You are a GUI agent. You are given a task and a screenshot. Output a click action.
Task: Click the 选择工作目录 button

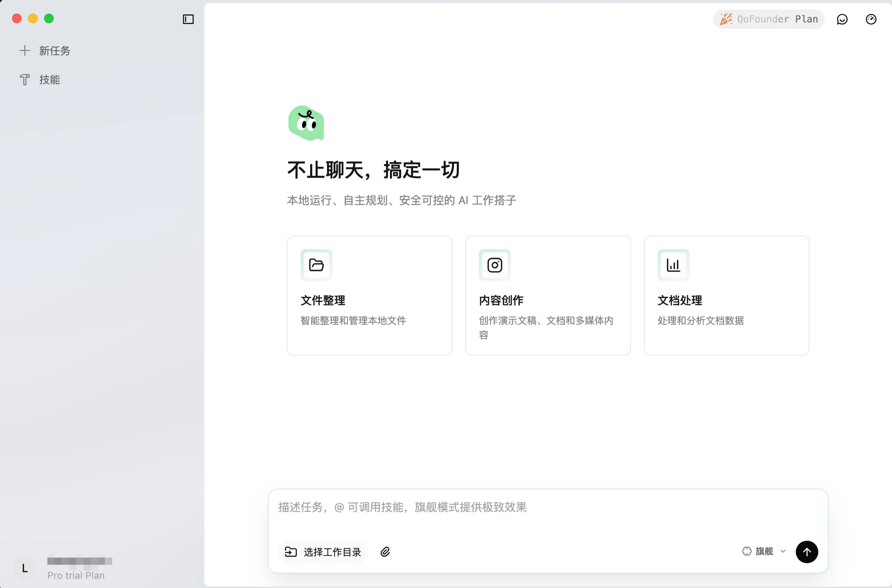point(323,552)
